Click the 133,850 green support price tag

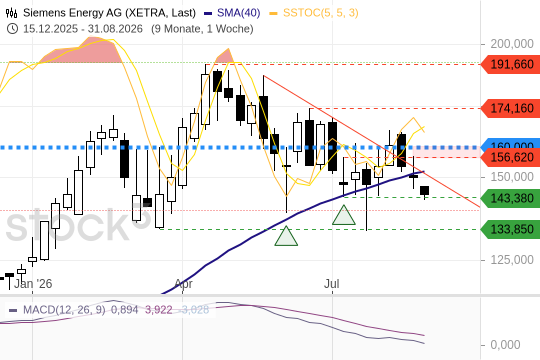coord(511,229)
